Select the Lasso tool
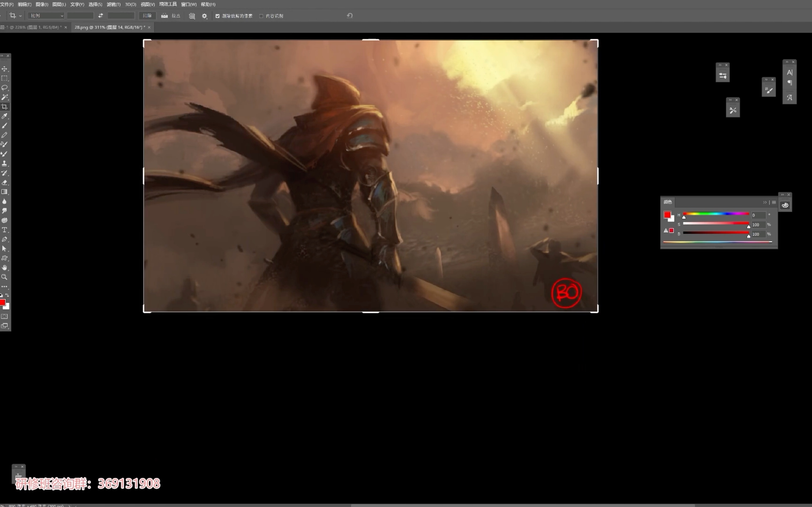 pyautogui.click(x=4, y=87)
